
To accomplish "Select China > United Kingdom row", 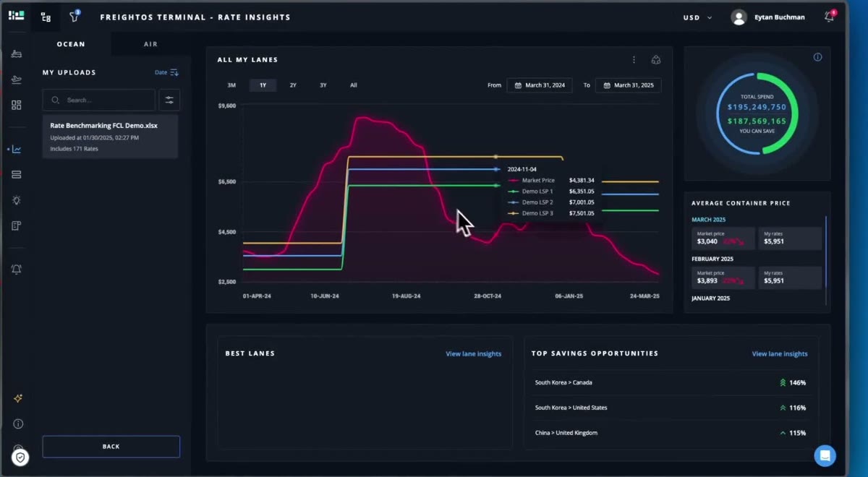I will 671,433.
